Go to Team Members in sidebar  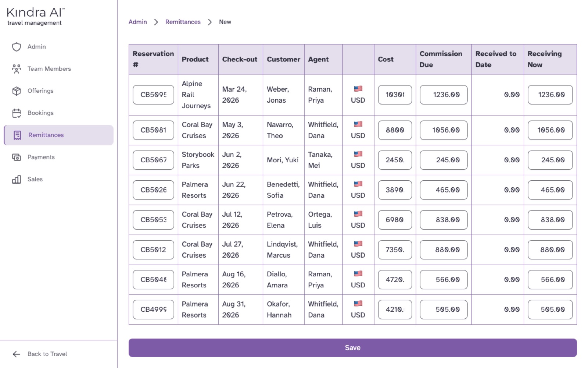[58, 69]
